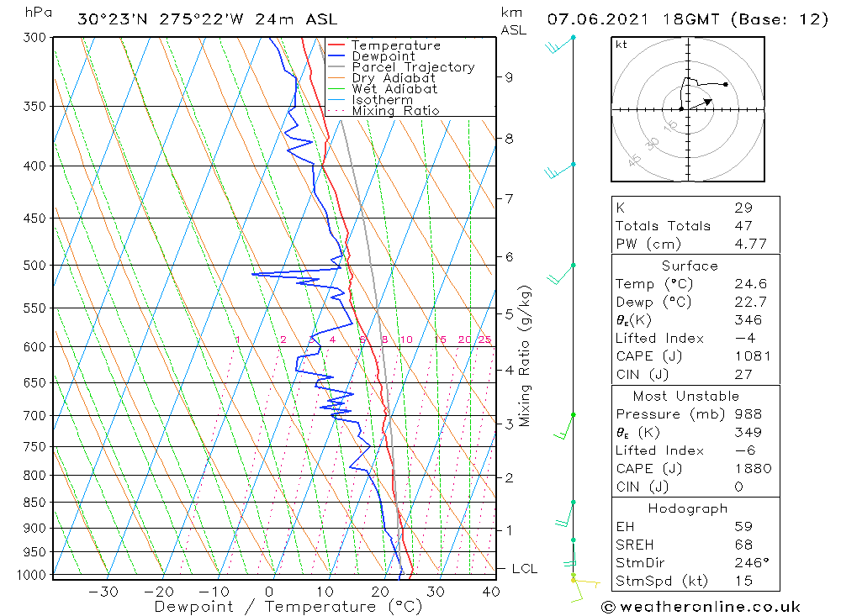This screenshot has height=616, width=841.
Task: Click the 9 km altitude label
Action: 509,78
